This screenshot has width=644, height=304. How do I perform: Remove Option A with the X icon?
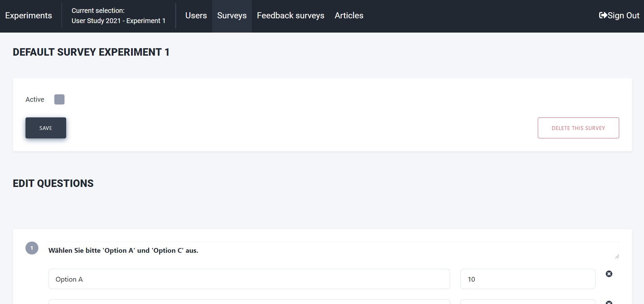click(x=609, y=274)
